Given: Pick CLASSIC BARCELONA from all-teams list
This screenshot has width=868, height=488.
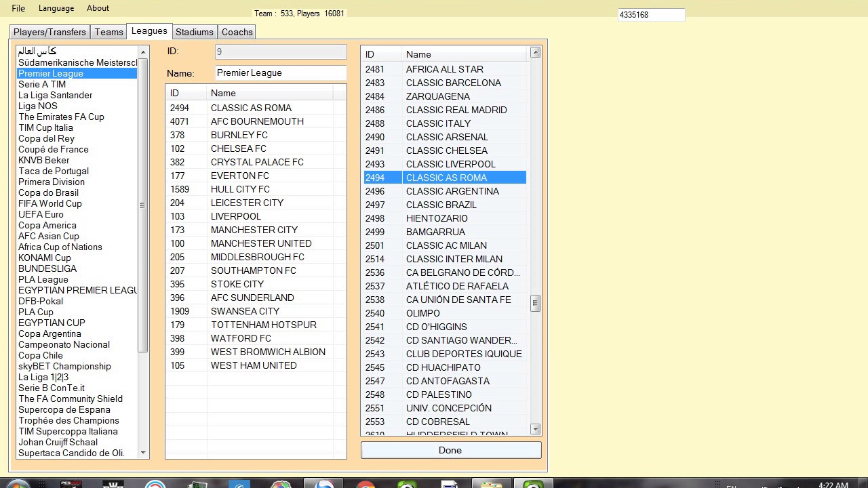Looking at the screenshot, I should [x=444, y=83].
